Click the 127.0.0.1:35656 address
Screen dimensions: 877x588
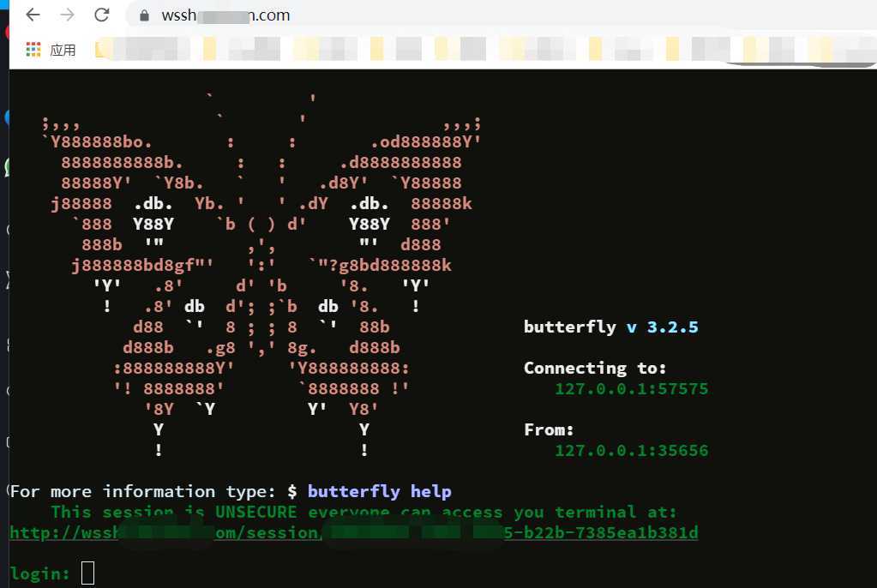[632, 450]
